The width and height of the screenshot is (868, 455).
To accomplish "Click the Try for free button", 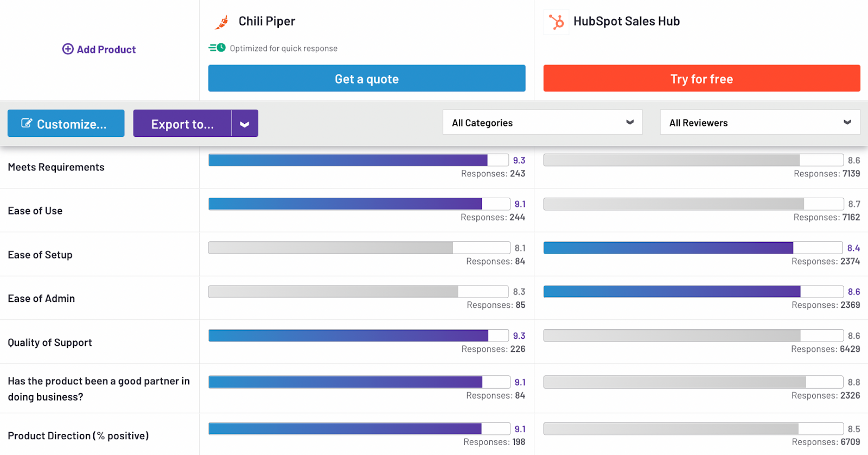I will click(701, 78).
